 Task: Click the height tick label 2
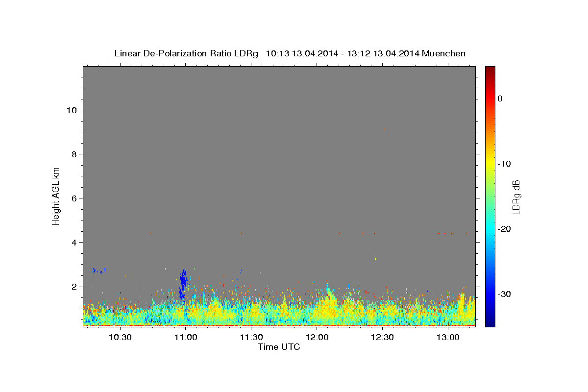(74, 287)
